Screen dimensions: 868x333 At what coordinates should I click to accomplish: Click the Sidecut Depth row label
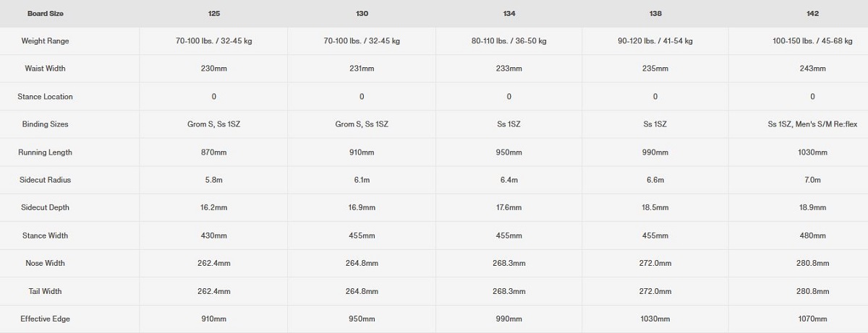(45, 208)
